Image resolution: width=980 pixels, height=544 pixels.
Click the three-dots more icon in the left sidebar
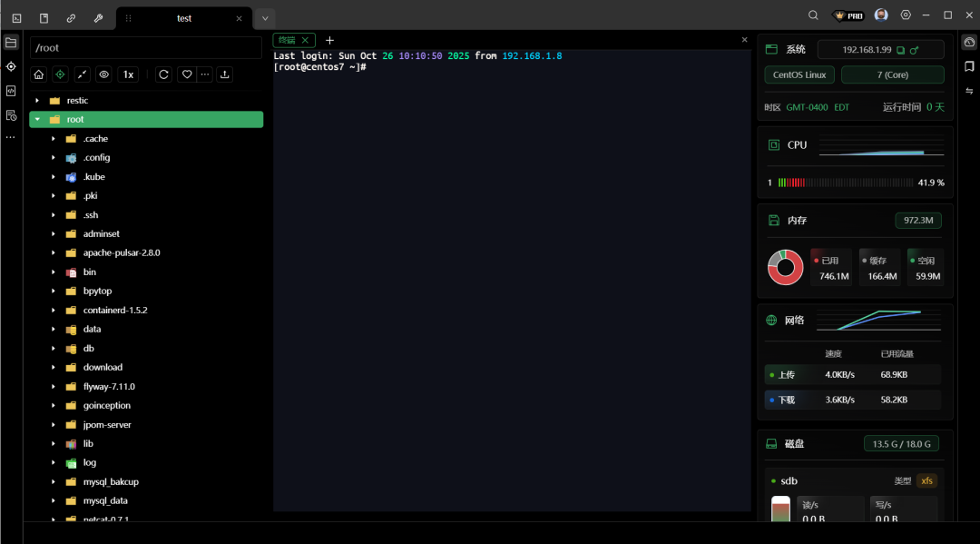(x=11, y=137)
